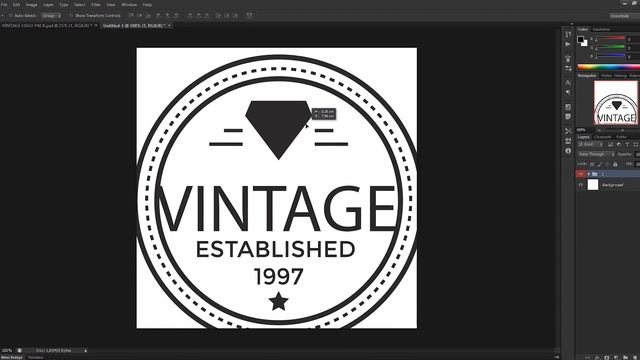Open the Layer menu
This screenshot has height=360, width=640.
point(48,4)
